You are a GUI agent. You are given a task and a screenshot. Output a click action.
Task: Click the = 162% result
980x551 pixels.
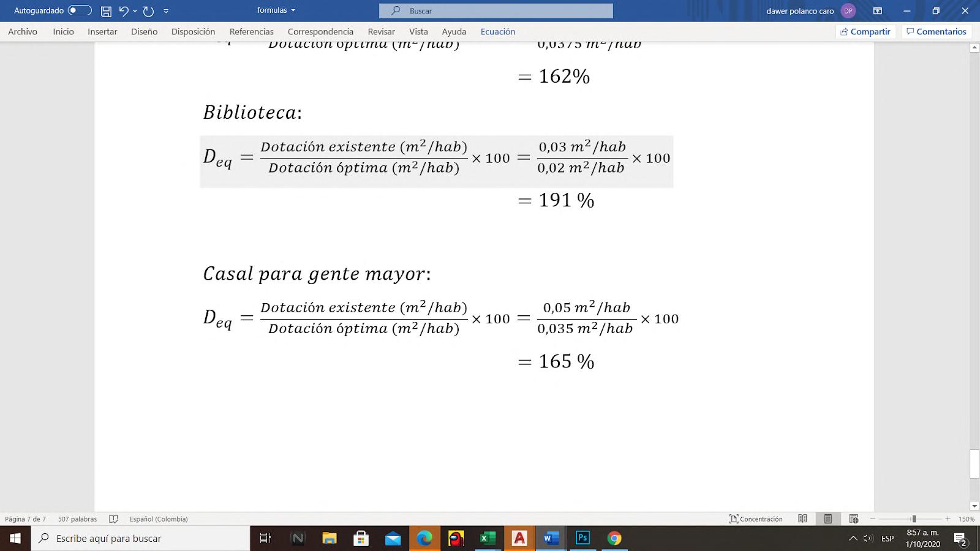pyautogui.click(x=554, y=77)
